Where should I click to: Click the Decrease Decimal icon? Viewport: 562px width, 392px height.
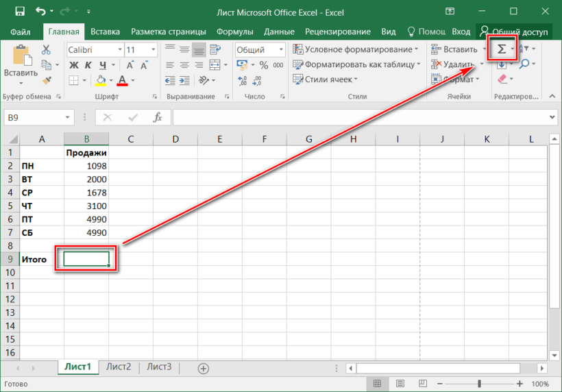pos(256,81)
